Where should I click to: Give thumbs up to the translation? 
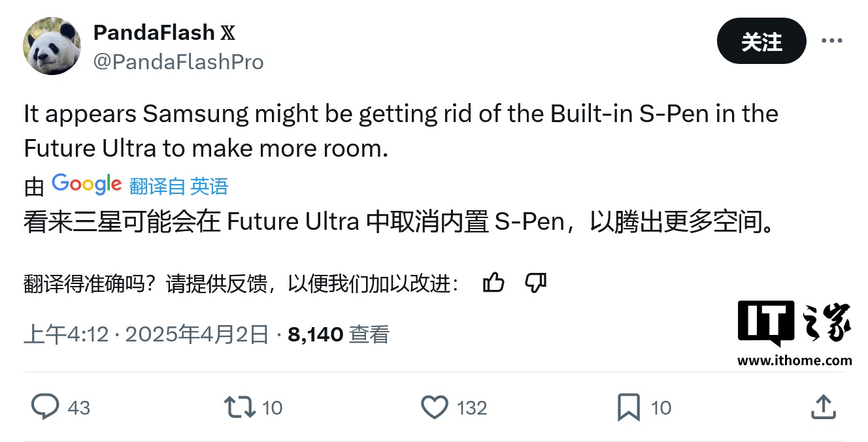click(x=493, y=283)
